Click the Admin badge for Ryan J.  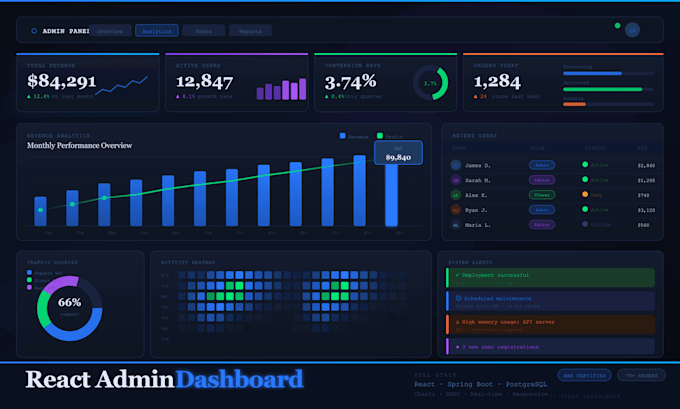542,210
